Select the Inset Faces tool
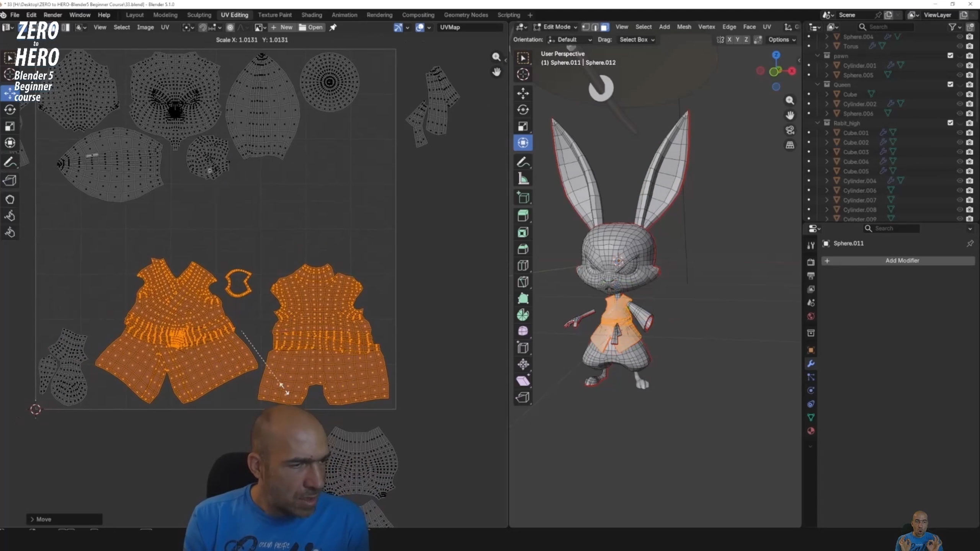This screenshot has height=551, width=980. (x=523, y=232)
